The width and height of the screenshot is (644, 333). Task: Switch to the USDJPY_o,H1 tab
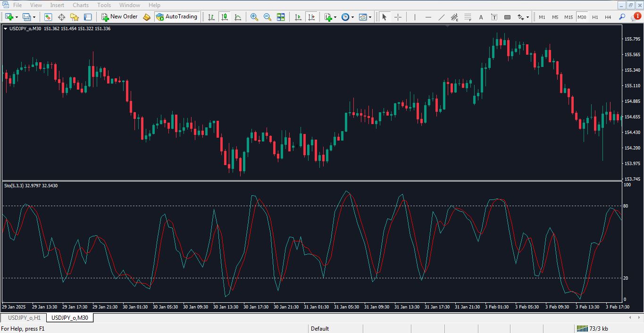click(x=24, y=318)
